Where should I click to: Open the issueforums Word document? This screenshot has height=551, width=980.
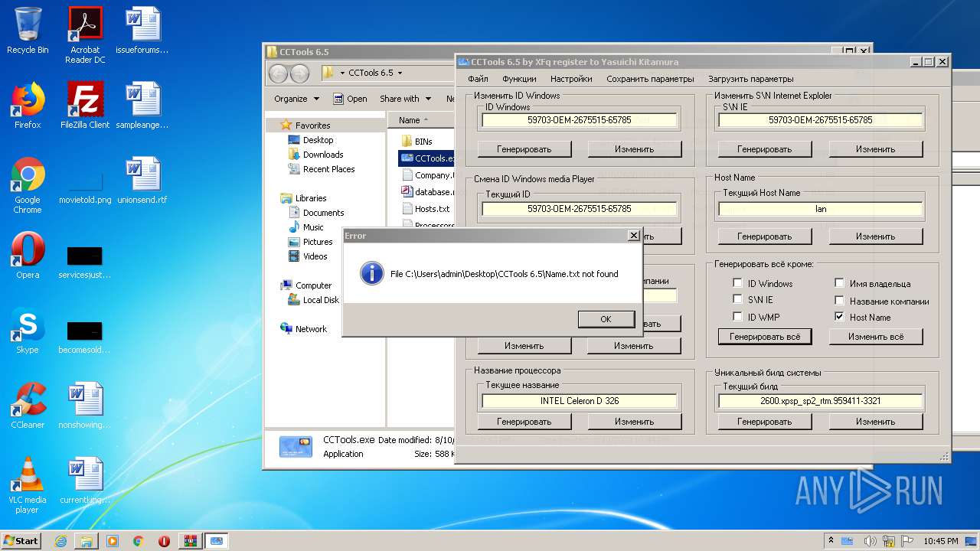tap(142, 31)
